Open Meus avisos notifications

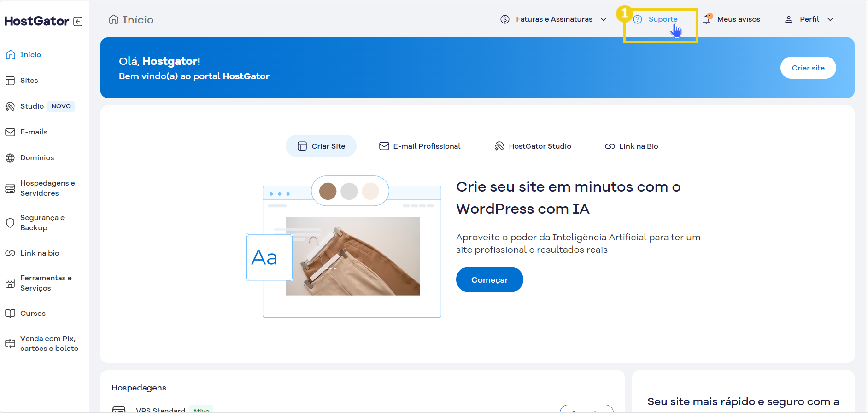(739, 19)
